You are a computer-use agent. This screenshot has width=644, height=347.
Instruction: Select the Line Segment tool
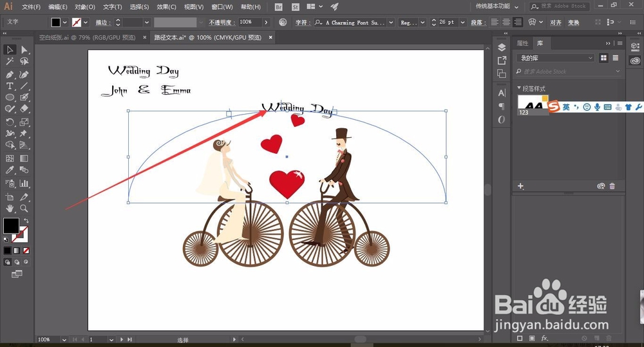(24, 86)
